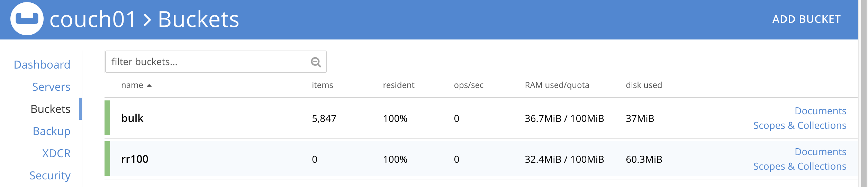Viewport: 868px width, 187px height.
Task: Click the filter search magnifier icon
Action: pyautogui.click(x=316, y=62)
